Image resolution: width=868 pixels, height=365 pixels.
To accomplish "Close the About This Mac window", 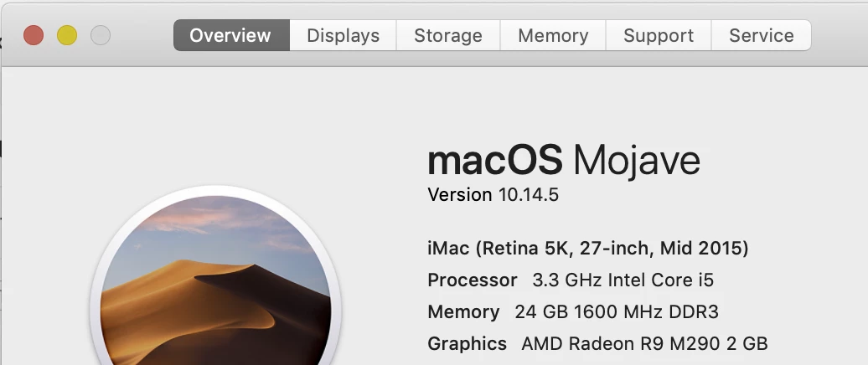I will (34, 35).
